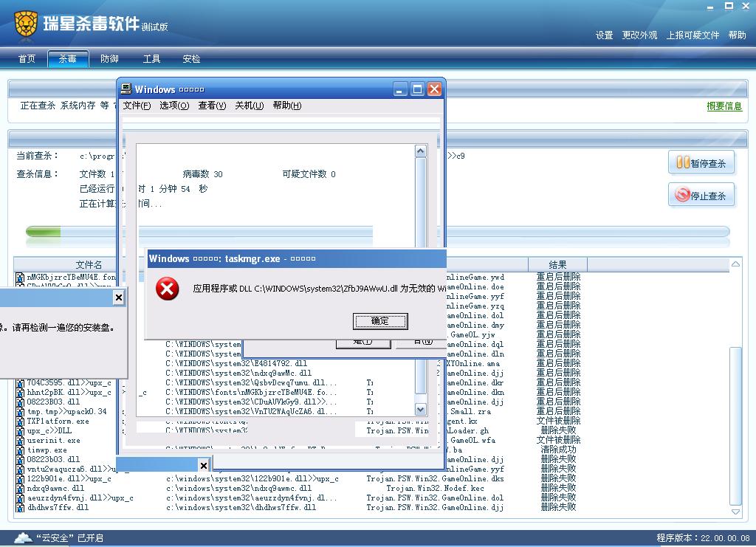The width and height of the screenshot is (756, 547).
Task: Click file icon of timwp.exe row
Action: click(x=20, y=451)
